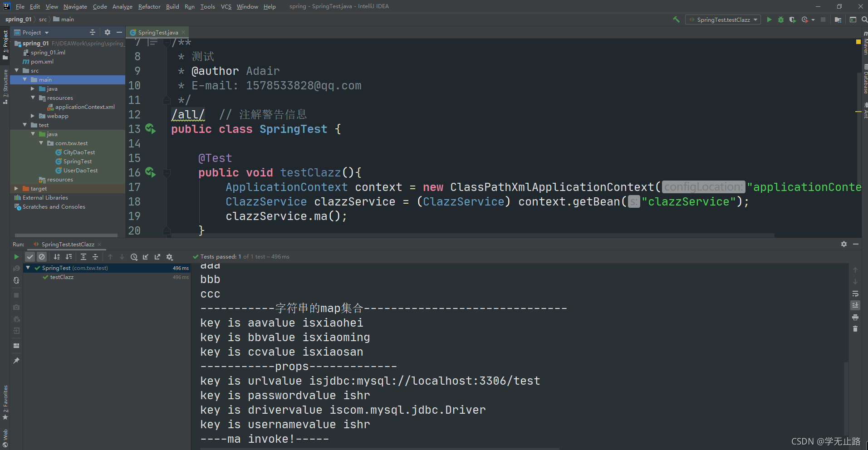Click run gutter icon on line 13
868x450 pixels.
coord(151,129)
